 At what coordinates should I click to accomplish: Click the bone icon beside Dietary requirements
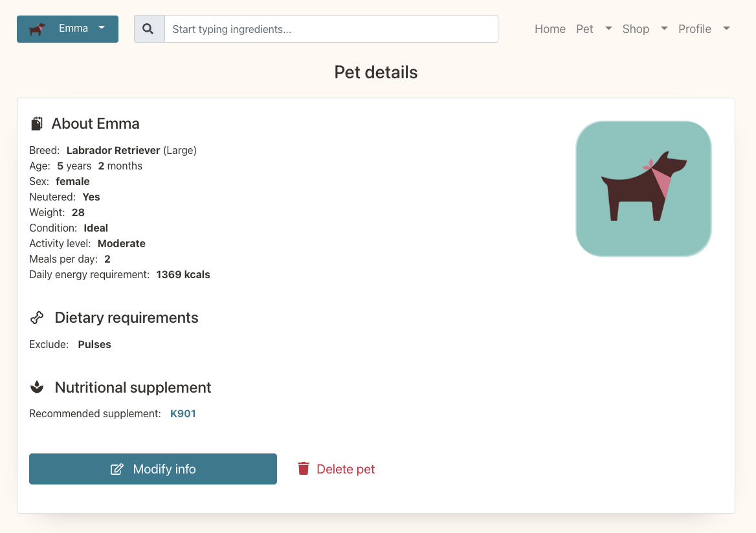(x=37, y=318)
